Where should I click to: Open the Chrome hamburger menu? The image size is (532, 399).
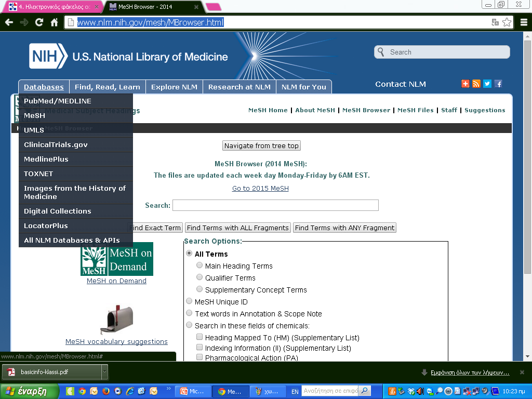[524, 22]
